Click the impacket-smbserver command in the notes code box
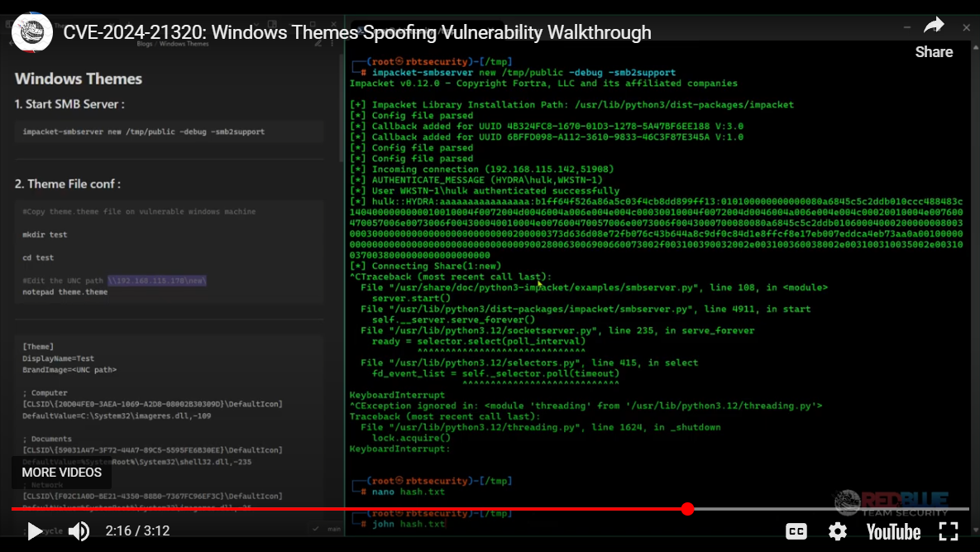This screenshot has height=552, width=980. coord(143,132)
